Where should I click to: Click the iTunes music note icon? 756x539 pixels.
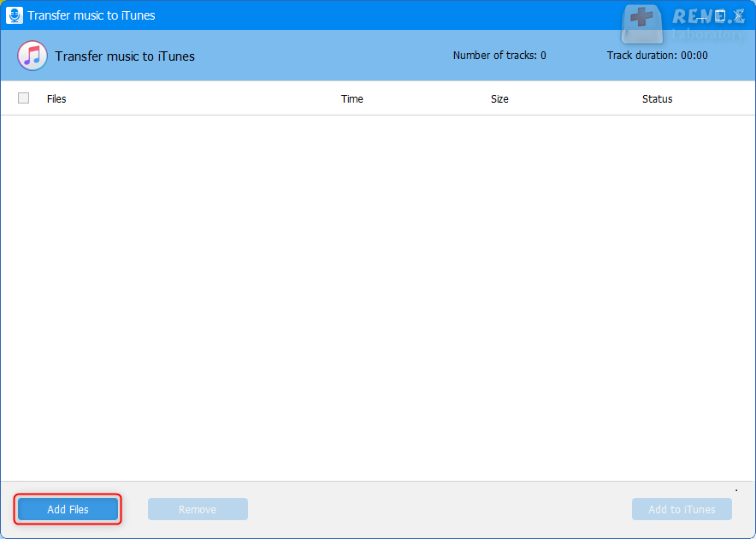32,56
